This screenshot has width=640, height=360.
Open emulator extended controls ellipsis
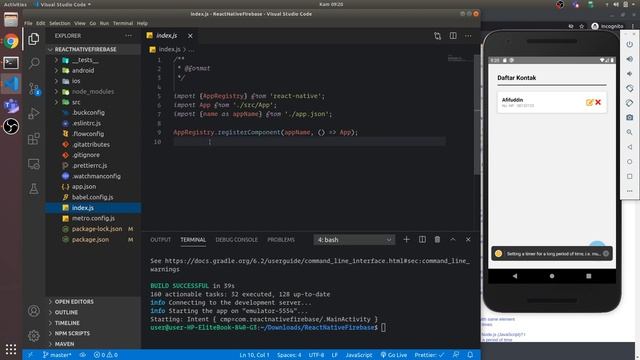coord(629,191)
